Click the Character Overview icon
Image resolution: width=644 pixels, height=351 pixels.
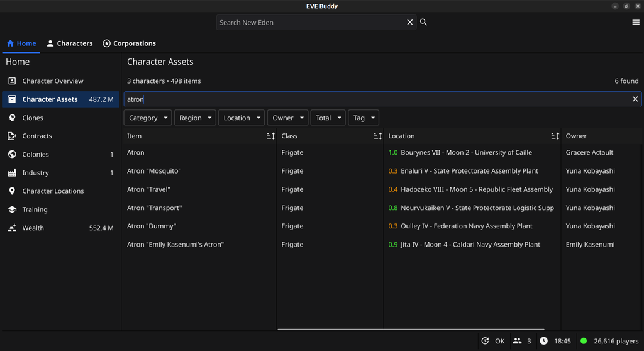(x=12, y=81)
